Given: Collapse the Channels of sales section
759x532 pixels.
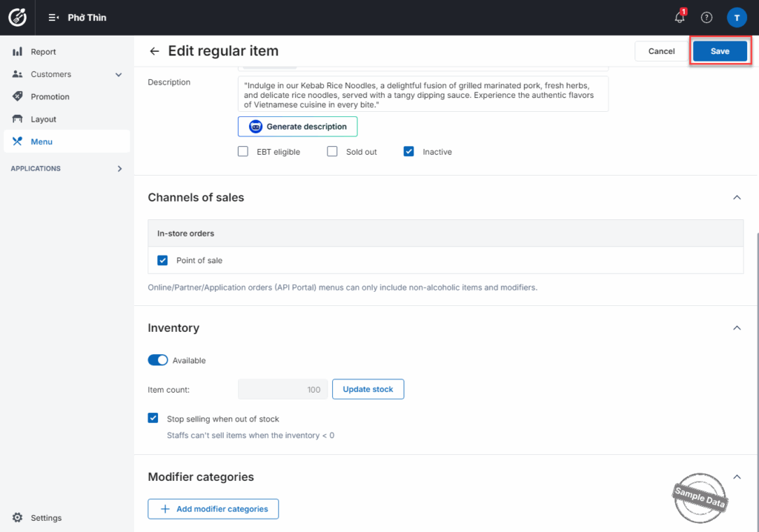Looking at the screenshot, I should pyautogui.click(x=736, y=198).
